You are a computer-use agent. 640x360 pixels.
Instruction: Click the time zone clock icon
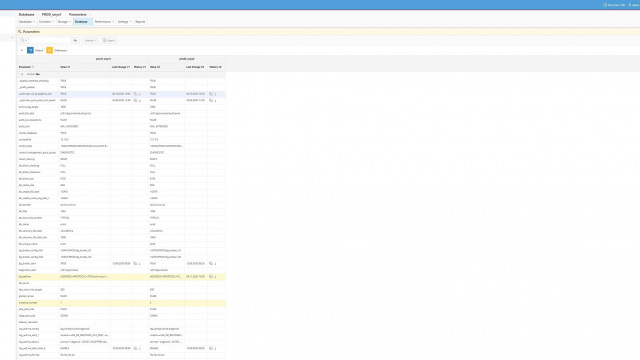tap(605, 5)
